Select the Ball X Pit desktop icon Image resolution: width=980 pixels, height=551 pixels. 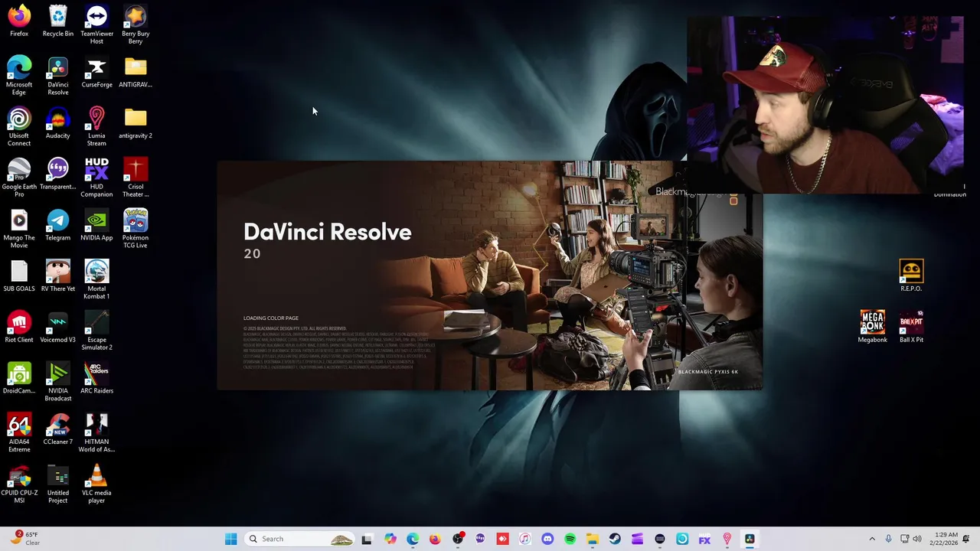click(x=911, y=328)
